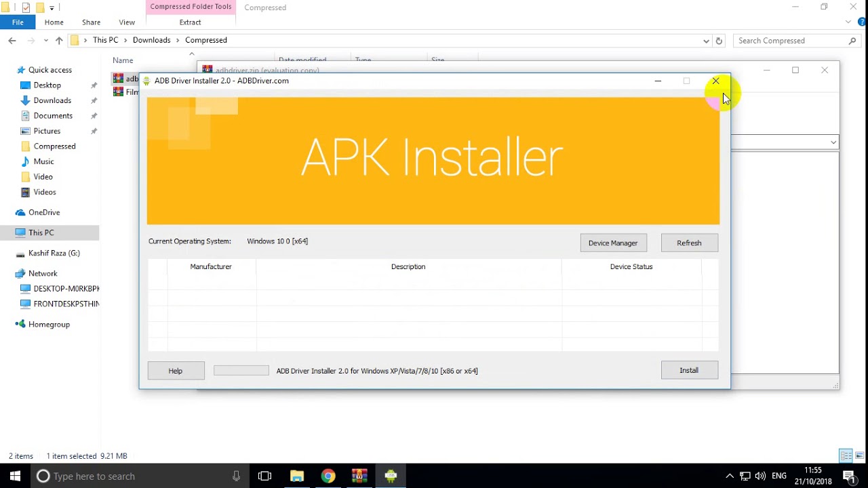Open Device Manager in ADB Driver Installer
The height and width of the screenshot is (488, 868).
613,243
